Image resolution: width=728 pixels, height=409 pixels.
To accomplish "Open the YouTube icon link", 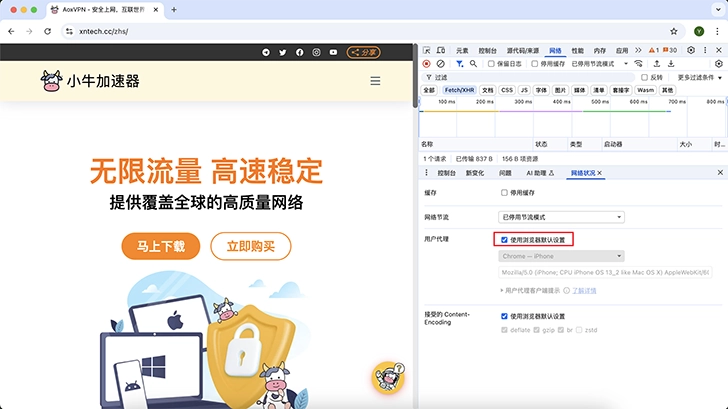I will pos(333,52).
